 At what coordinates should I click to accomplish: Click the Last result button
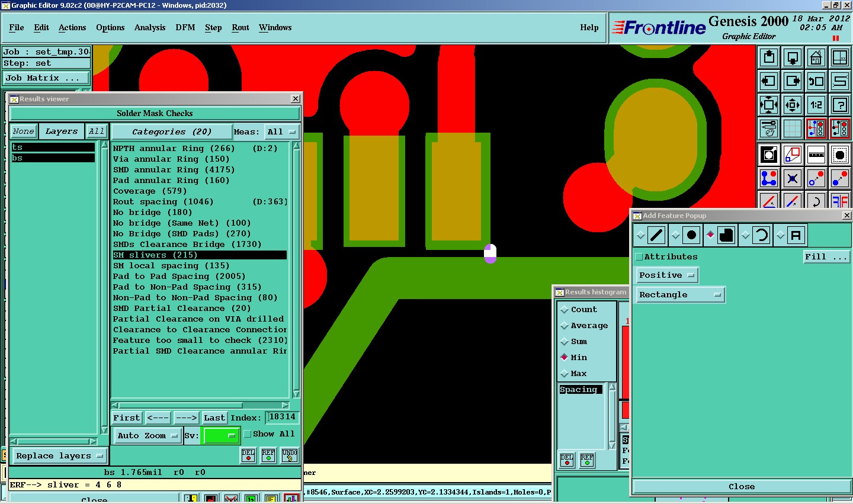214,418
